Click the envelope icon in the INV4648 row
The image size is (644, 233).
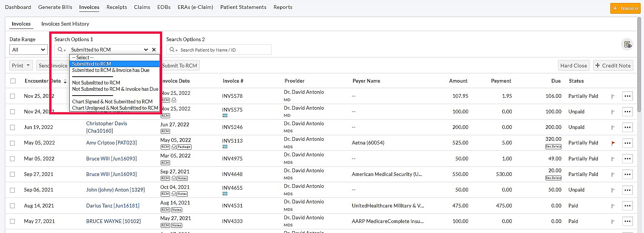point(174,178)
